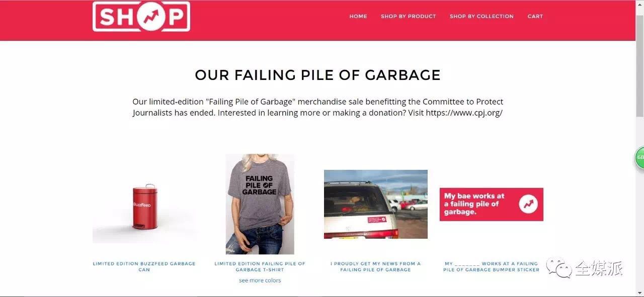Screen dimensions: 644x297
Task: Open the Failing Pile of Garbage T-shirt photo
Action: point(260,204)
